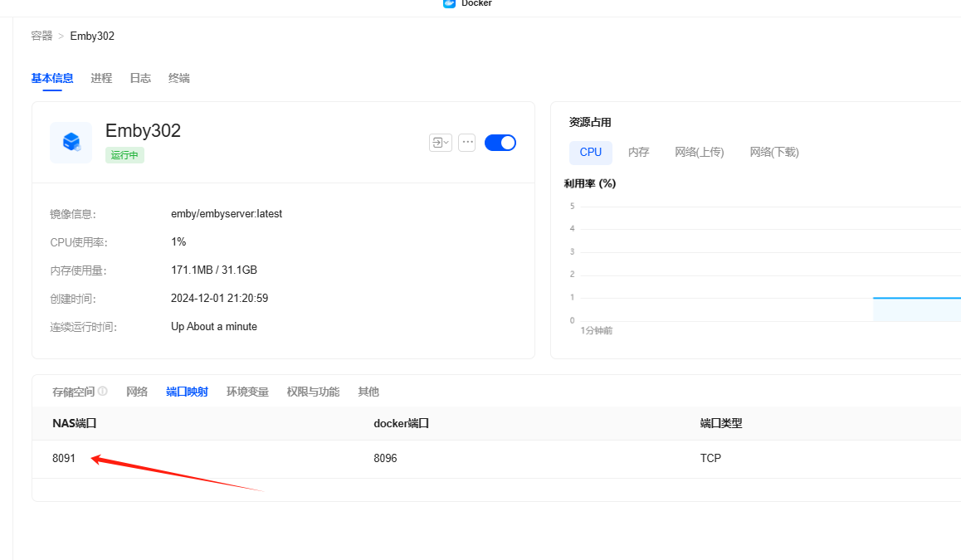Click the 端口类型 column header

coord(720,423)
